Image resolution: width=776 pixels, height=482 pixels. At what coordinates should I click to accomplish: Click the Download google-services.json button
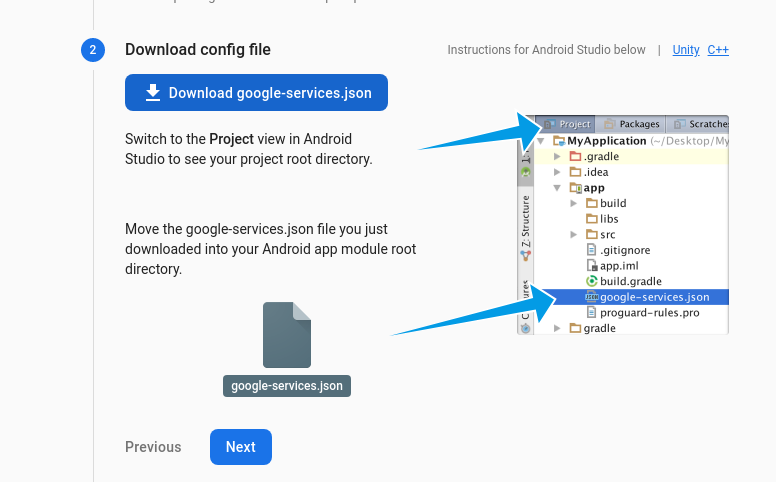pyautogui.click(x=256, y=93)
